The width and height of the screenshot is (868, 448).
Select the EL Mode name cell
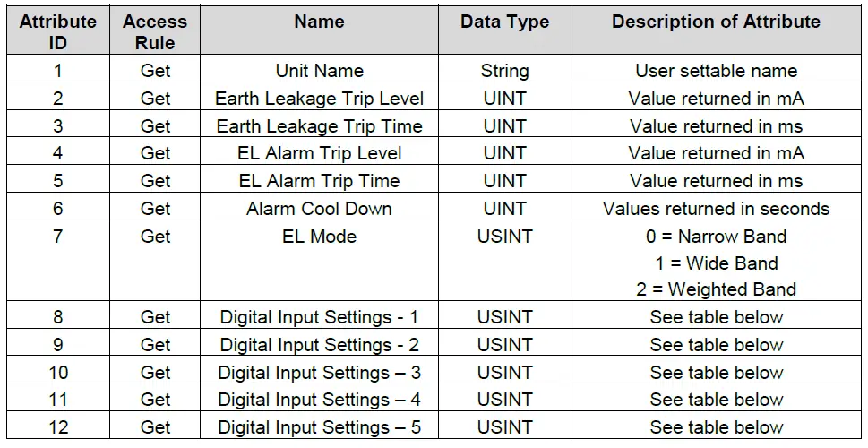[319, 237]
